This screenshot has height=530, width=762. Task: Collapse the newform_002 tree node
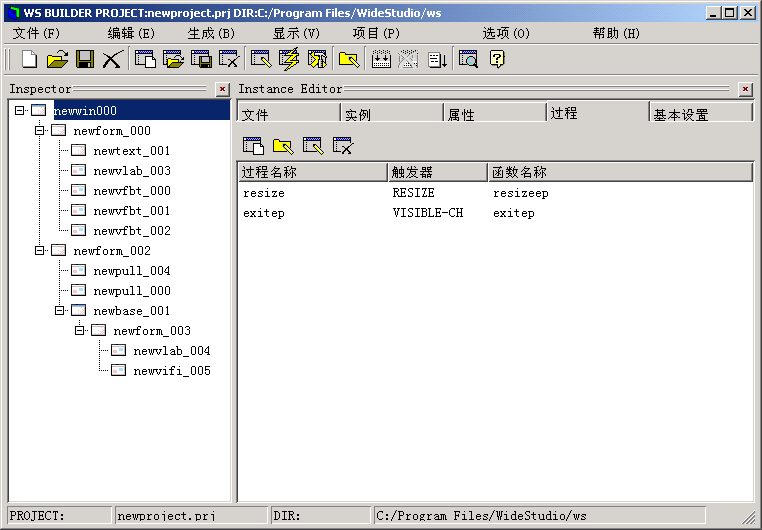point(39,250)
